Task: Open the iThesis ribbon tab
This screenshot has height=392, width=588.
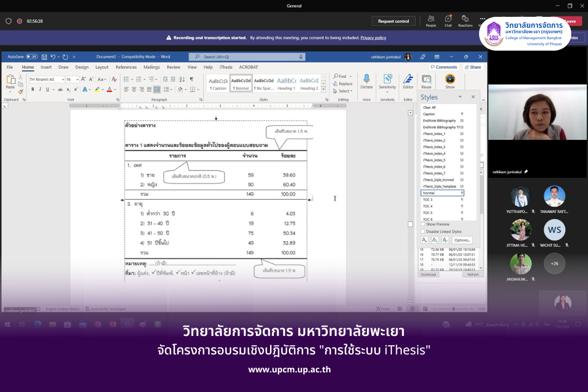Action: pyautogui.click(x=226, y=67)
